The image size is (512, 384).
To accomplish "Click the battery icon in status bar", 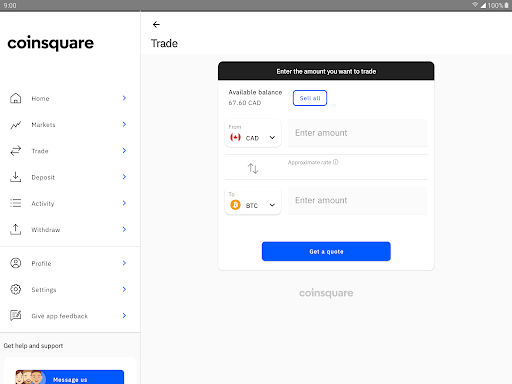I will click(507, 5).
